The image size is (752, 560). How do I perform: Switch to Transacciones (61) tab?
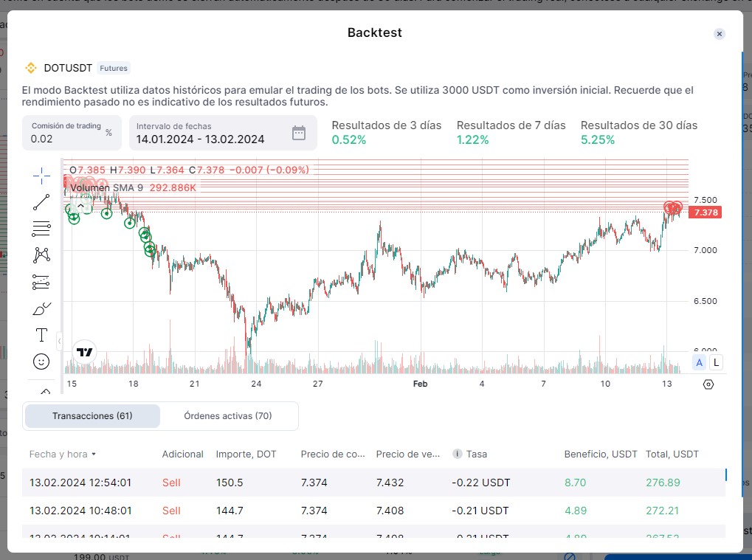[92, 416]
